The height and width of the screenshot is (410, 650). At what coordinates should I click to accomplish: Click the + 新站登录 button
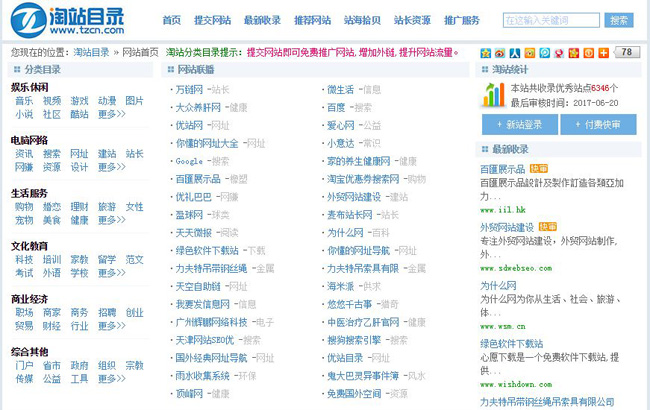coord(518,124)
